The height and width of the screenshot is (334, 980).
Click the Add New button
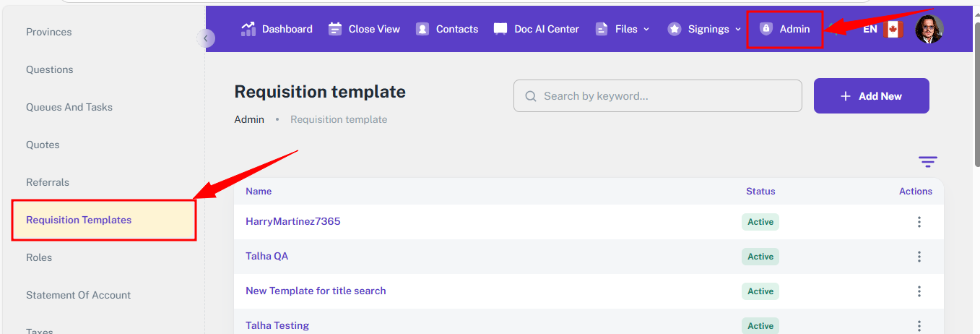pyautogui.click(x=871, y=96)
